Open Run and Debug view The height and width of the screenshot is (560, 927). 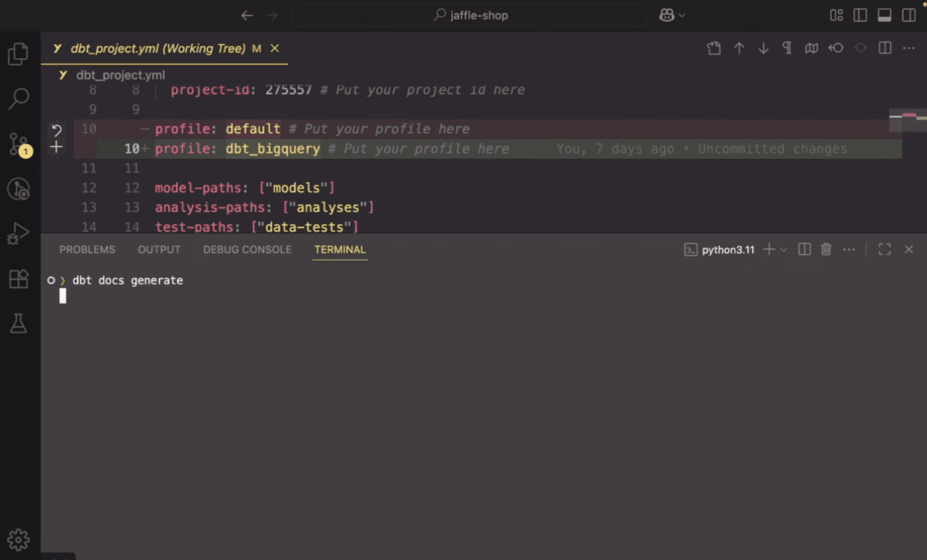tap(18, 234)
